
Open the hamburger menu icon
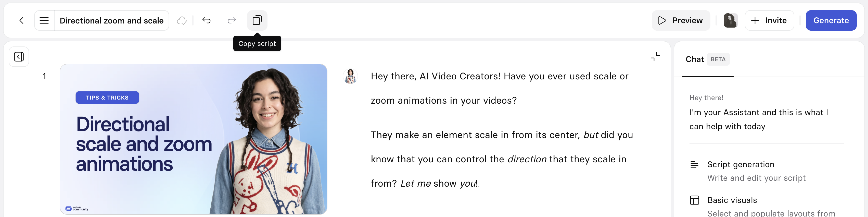44,21
